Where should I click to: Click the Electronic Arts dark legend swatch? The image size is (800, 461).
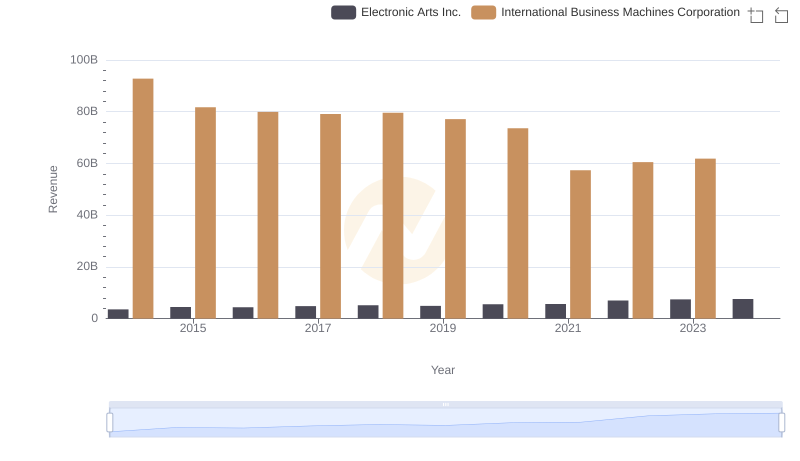[343, 12]
